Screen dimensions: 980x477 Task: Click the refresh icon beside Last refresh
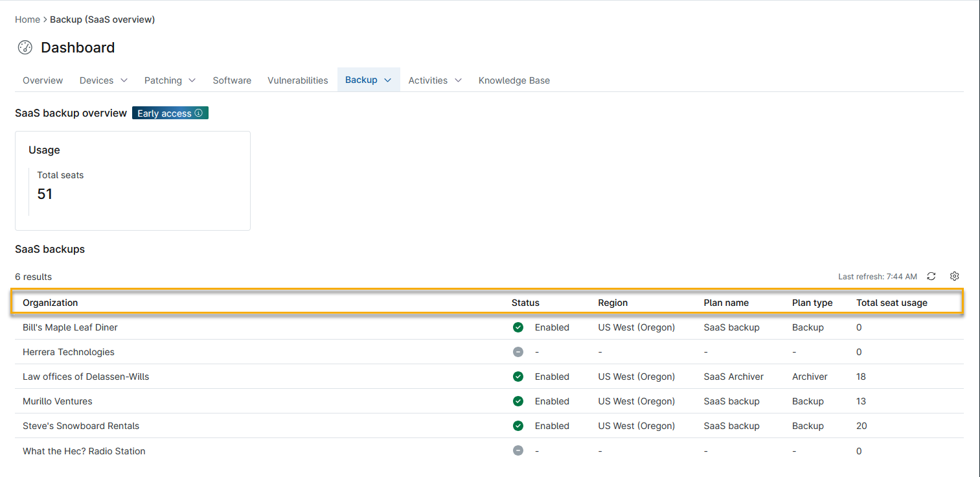pyautogui.click(x=931, y=276)
